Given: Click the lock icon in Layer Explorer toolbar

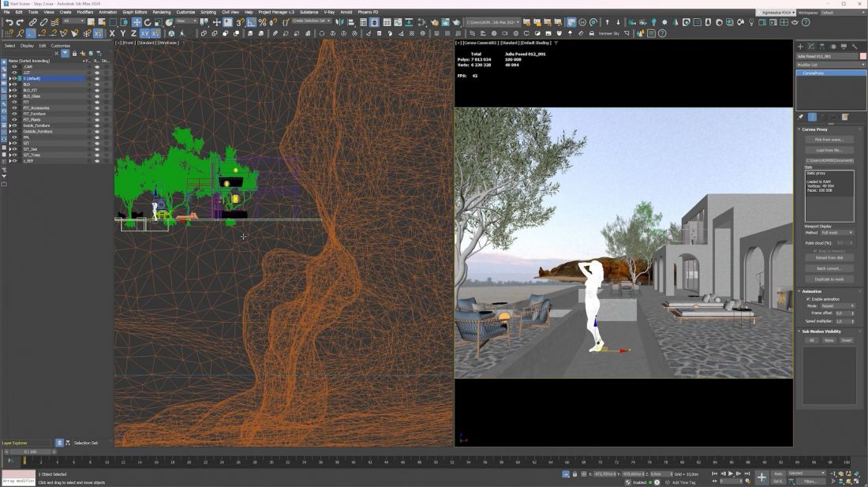Looking at the screenshot, I should point(74,53).
